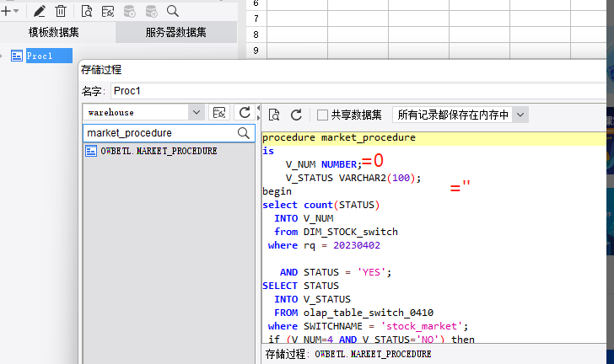Select Proc1 dataset in tree

pyautogui.click(x=49, y=56)
